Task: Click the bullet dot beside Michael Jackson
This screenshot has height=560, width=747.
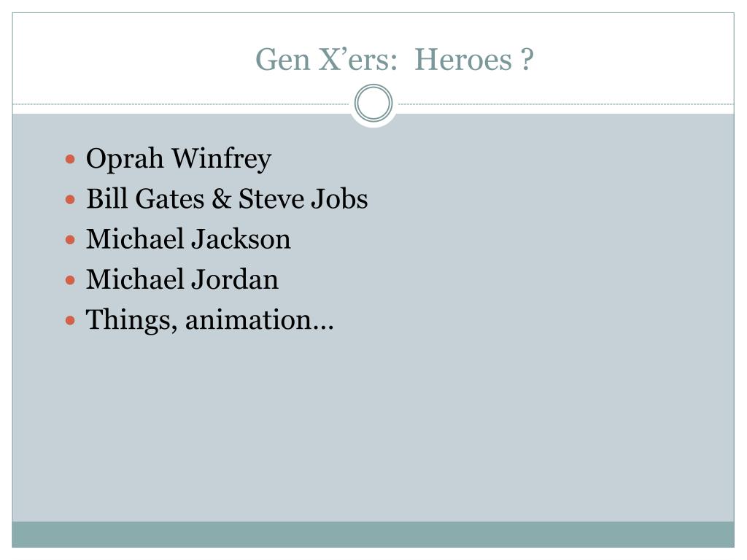Action: [70, 239]
